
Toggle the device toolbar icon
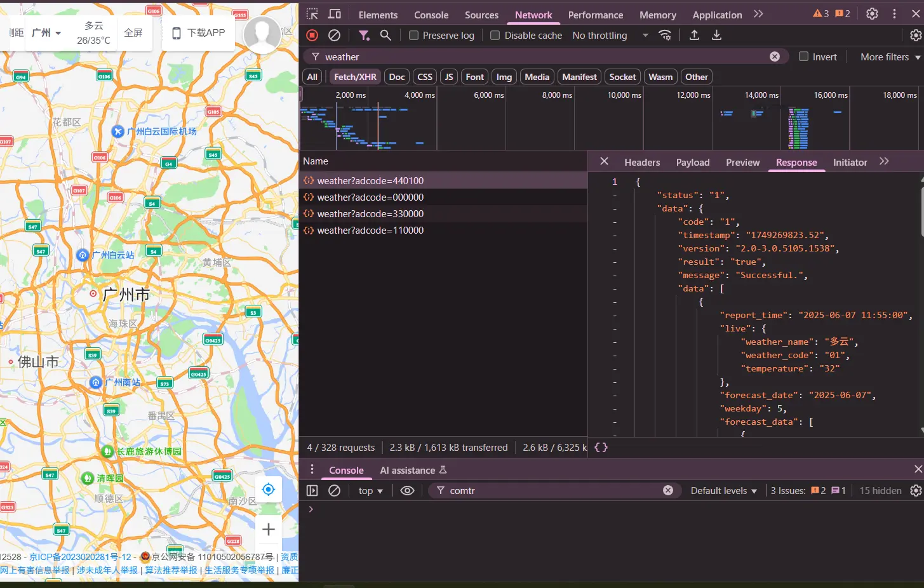click(x=335, y=14)
